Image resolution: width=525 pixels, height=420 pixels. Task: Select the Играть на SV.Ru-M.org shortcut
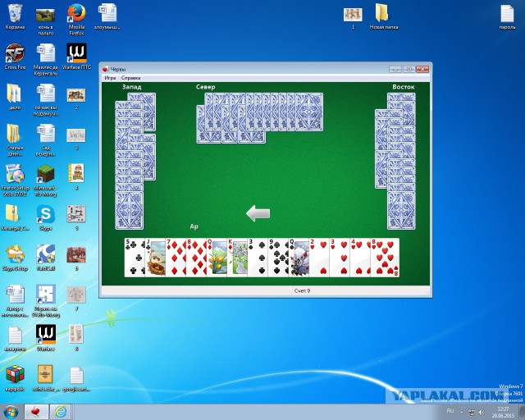46,301
